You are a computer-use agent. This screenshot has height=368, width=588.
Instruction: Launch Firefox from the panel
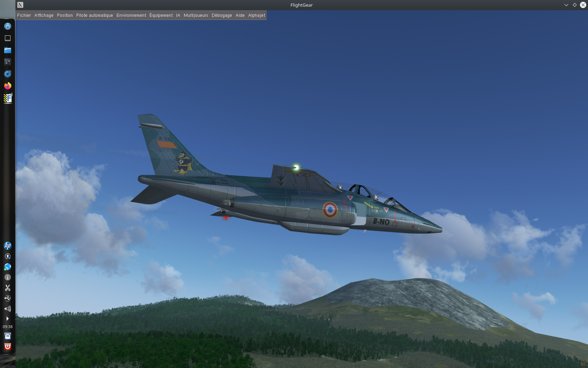7,86
